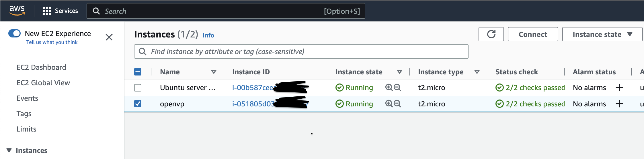Screen dimensions: 644x159
Task: Zoom in filter icon for Ubuntu server row
Action: (389, 88)
